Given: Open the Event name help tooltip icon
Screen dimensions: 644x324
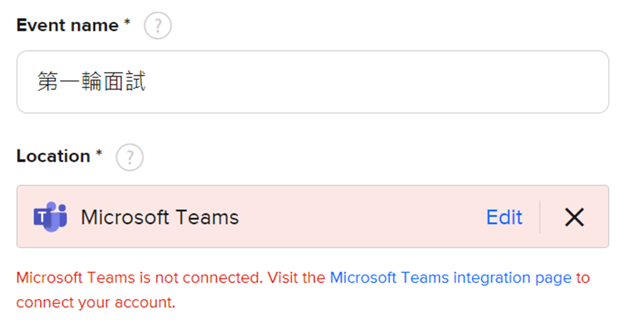Looking at the screenshot, I should 157,26.
